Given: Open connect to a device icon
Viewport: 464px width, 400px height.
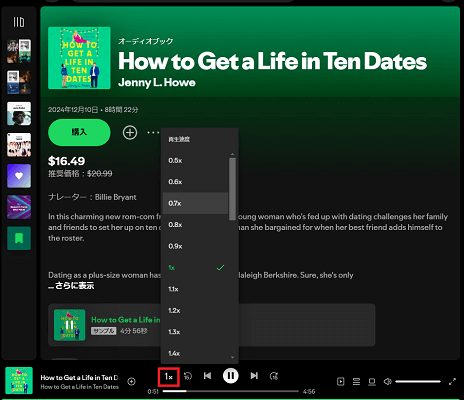Looking at the screenshot, I should click(372, 381).
